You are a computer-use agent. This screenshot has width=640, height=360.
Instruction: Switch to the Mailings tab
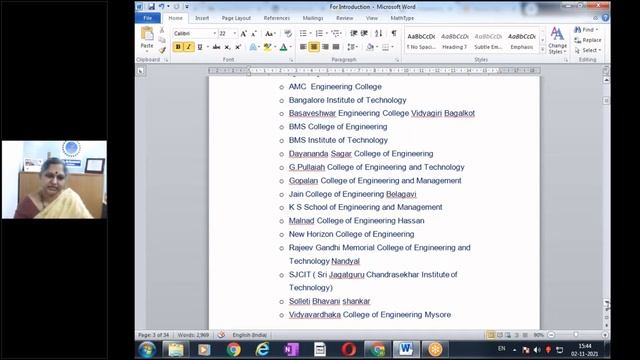[x=313, y=18]
